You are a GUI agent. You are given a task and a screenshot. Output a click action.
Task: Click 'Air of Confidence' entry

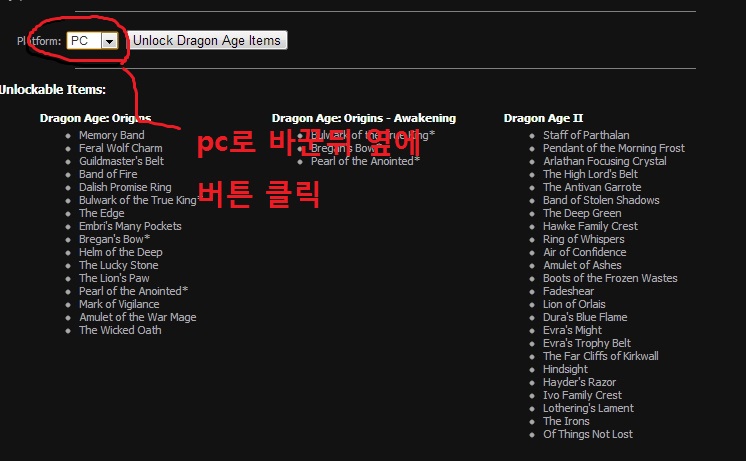point(585,252)
